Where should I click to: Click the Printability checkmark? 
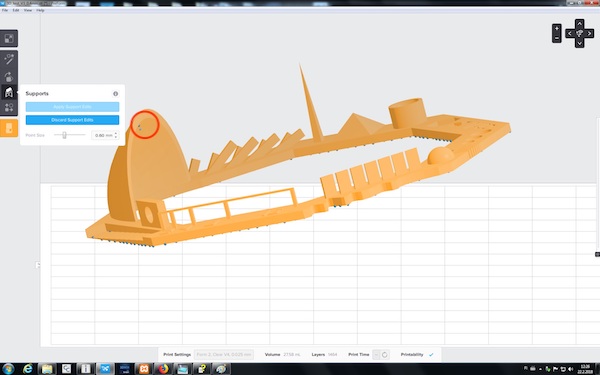pyautogui.click(x=431, y=355)
